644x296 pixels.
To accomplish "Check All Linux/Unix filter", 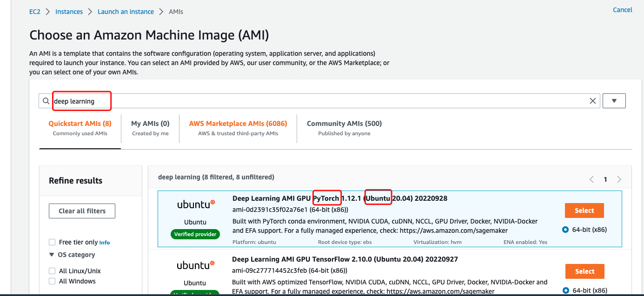I will [x=53, y=271].
